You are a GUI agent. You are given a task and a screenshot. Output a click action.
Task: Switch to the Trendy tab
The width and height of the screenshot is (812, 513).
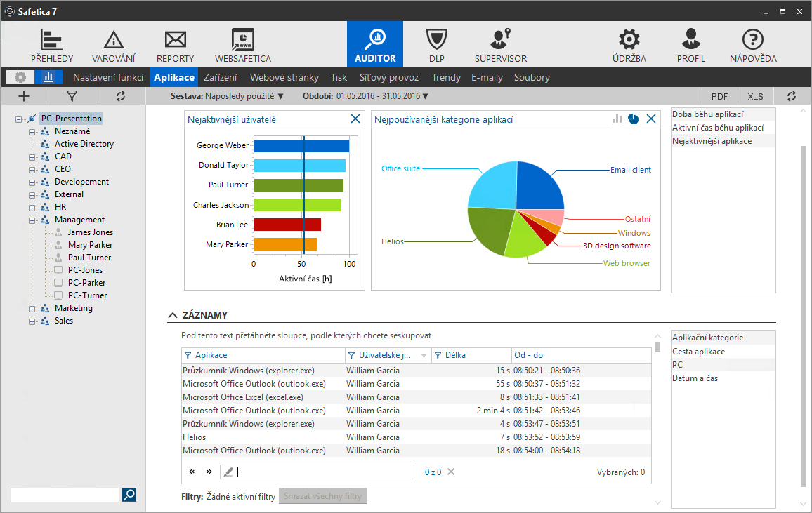click(446, 78)
